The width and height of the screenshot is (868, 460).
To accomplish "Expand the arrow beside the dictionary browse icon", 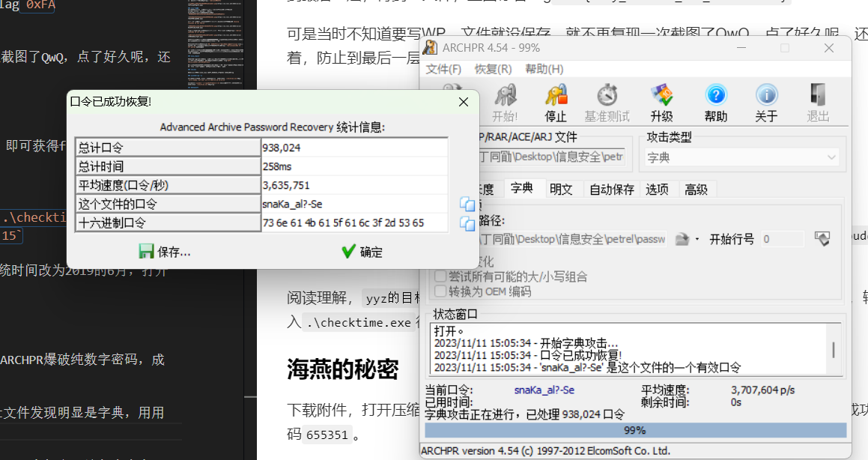I will pyautogui.click(x=697, y=239).
